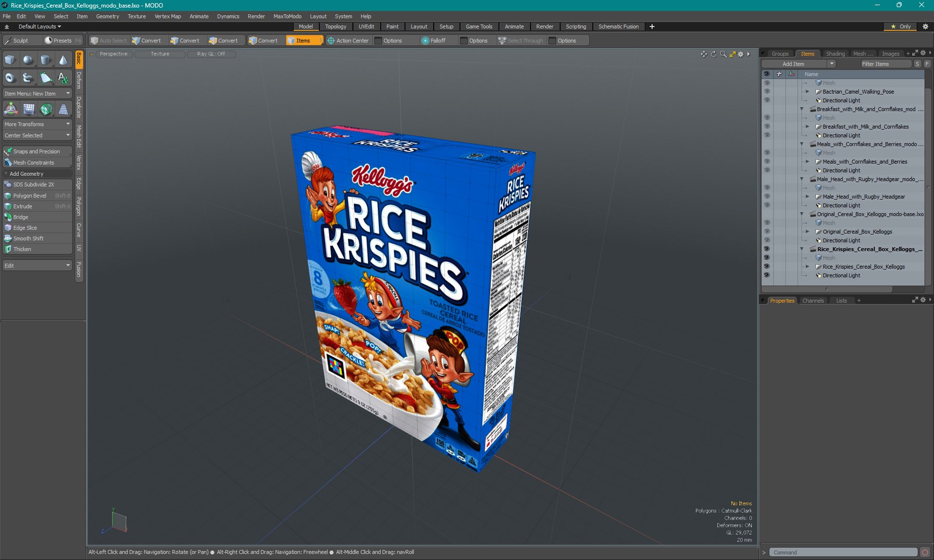Image resolution: width=934 pixels, height=560 pixels.
Task: Select the Torus primitive tool
Action: 10,78
